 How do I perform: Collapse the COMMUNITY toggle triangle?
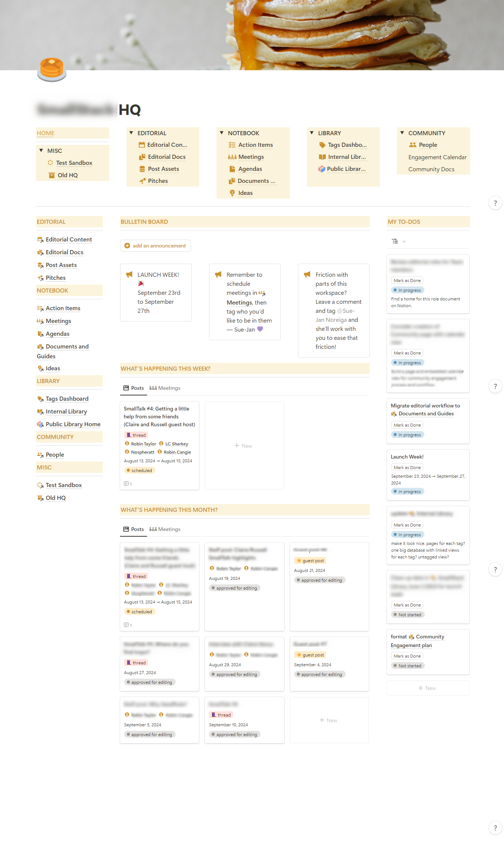(402, 133)
